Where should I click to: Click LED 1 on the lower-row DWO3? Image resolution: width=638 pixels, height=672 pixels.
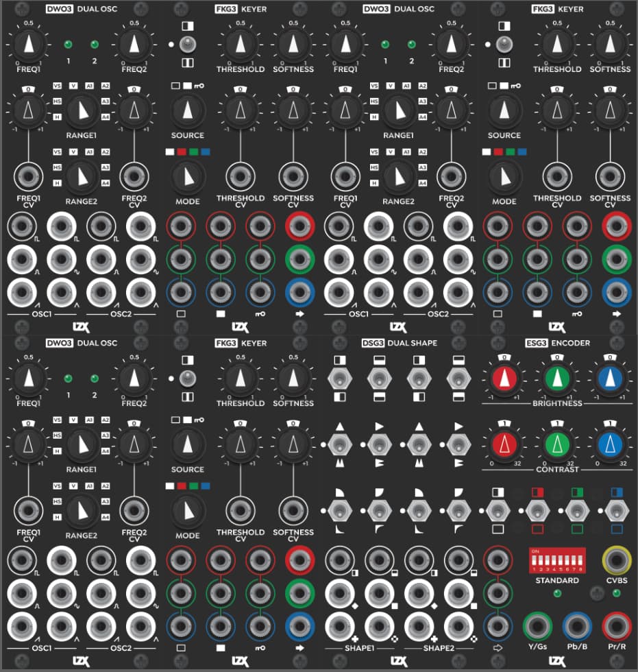click(68, 379)
